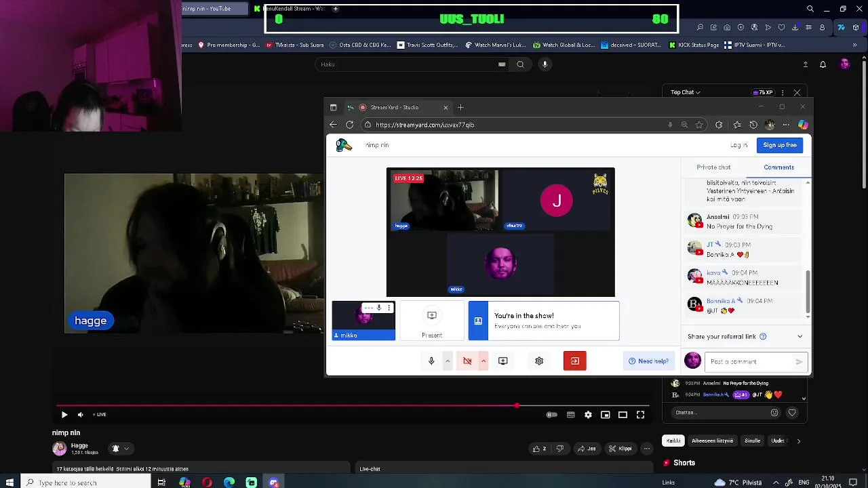Reload the StreamYard page

349,125
